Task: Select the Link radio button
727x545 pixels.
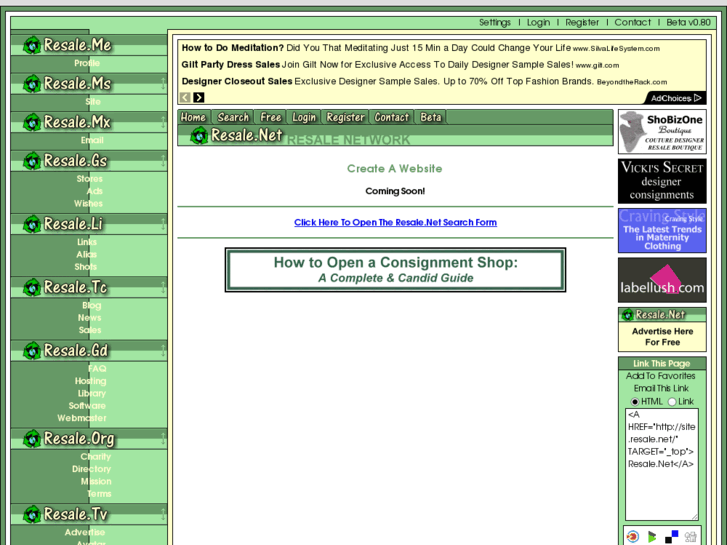Action: click(x=672, y=402)
